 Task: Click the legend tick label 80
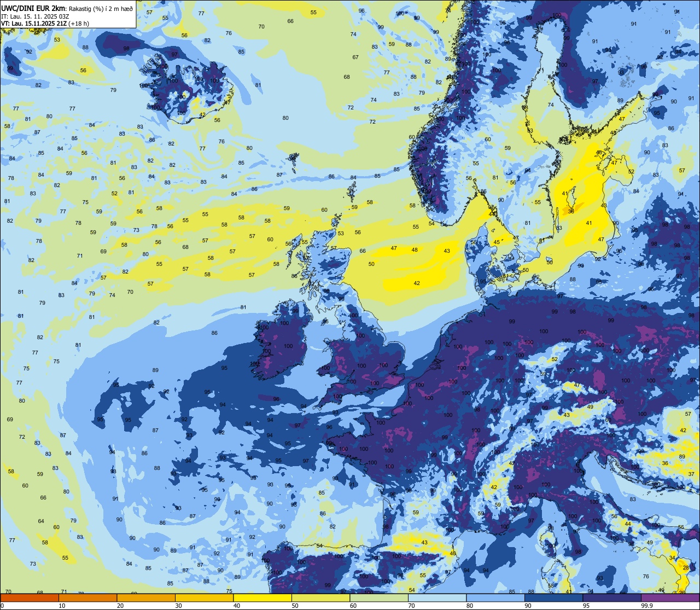470,606
